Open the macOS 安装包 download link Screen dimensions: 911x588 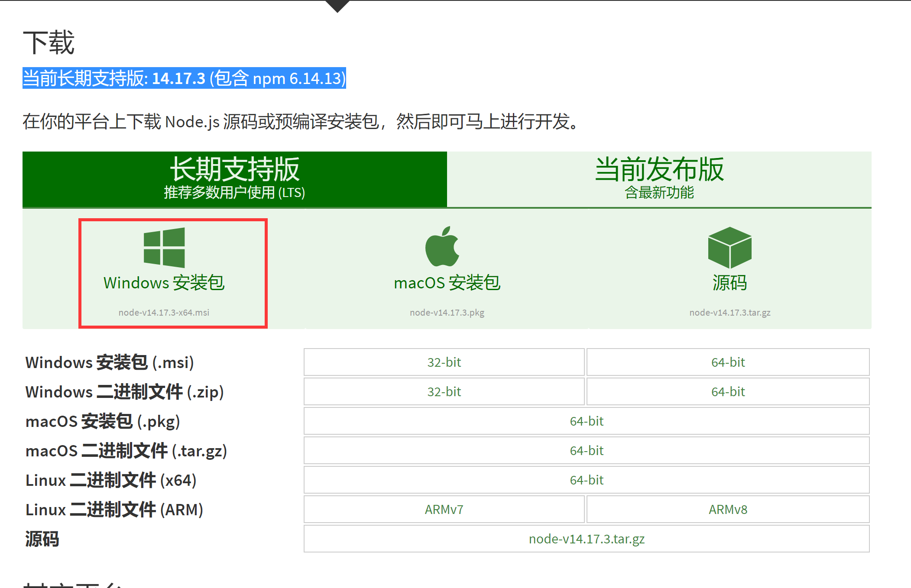[447, 283]
